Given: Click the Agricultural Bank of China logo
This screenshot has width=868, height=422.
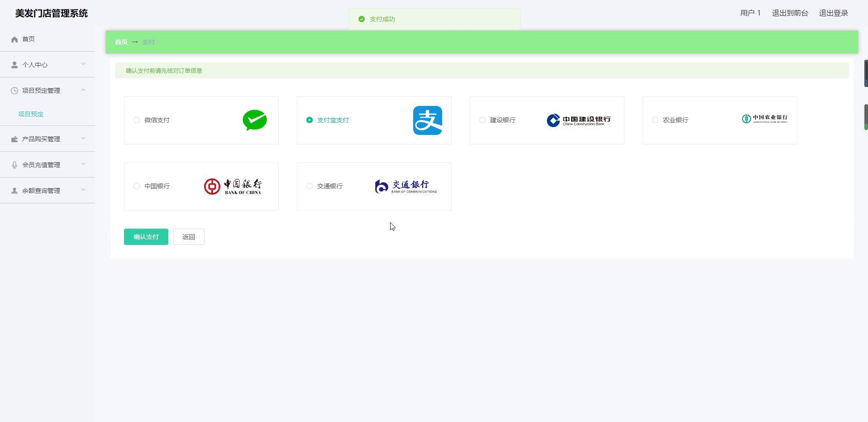Looking at the screenshot, I should point(764,119).
